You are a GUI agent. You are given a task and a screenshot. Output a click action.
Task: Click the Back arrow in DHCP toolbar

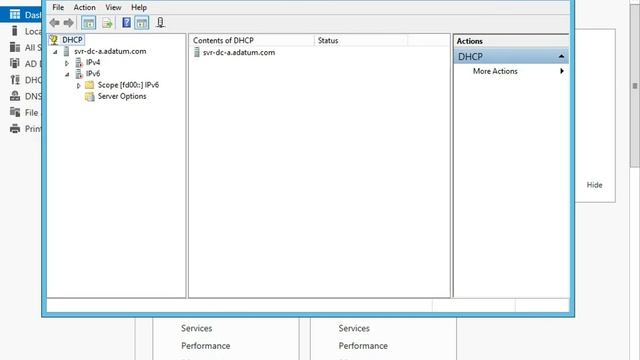54,23
